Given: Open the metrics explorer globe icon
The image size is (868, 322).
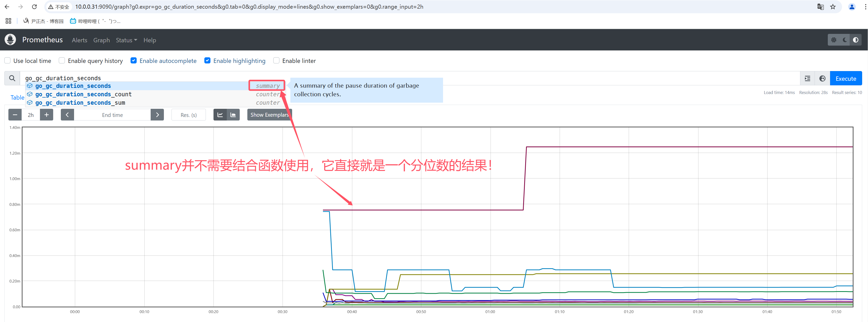Looking at the screenshot, I should point(822,78).
